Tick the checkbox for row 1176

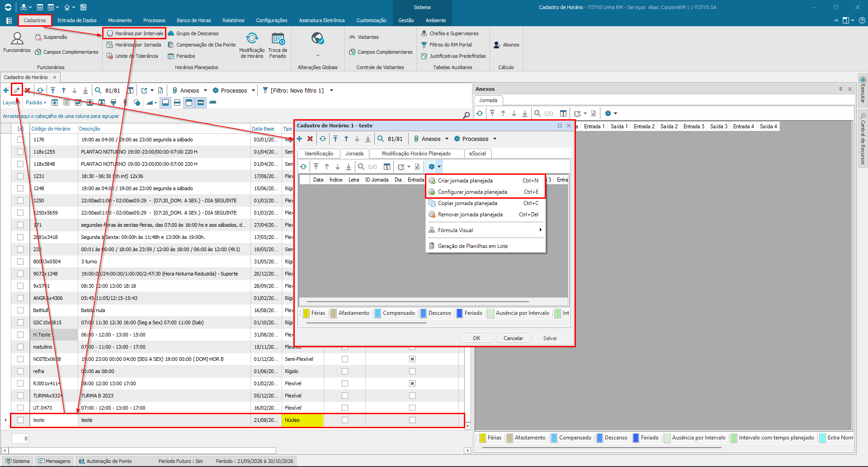20,140
